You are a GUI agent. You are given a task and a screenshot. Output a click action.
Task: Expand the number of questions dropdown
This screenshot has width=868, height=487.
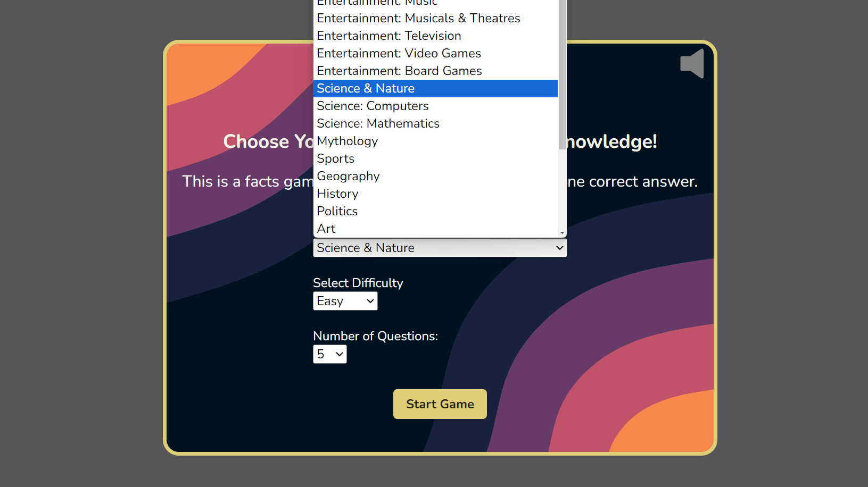click(329, 354)
